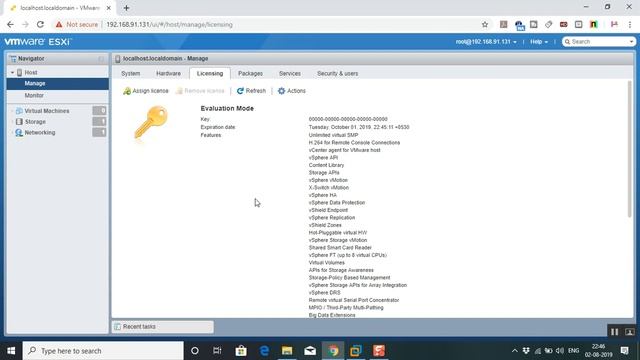The image size is (640, 360).
Task: Select Host in the Navigator
Action: (x=31, y=72)
